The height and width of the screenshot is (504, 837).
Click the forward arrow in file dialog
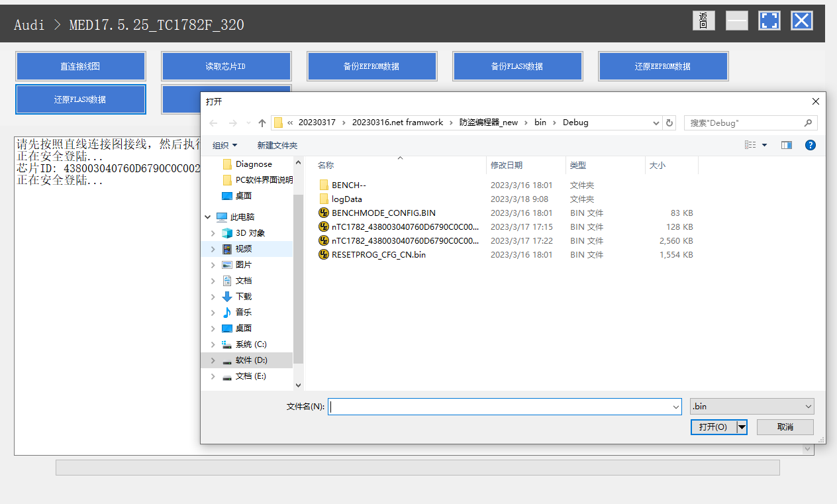tap(232, 123)
